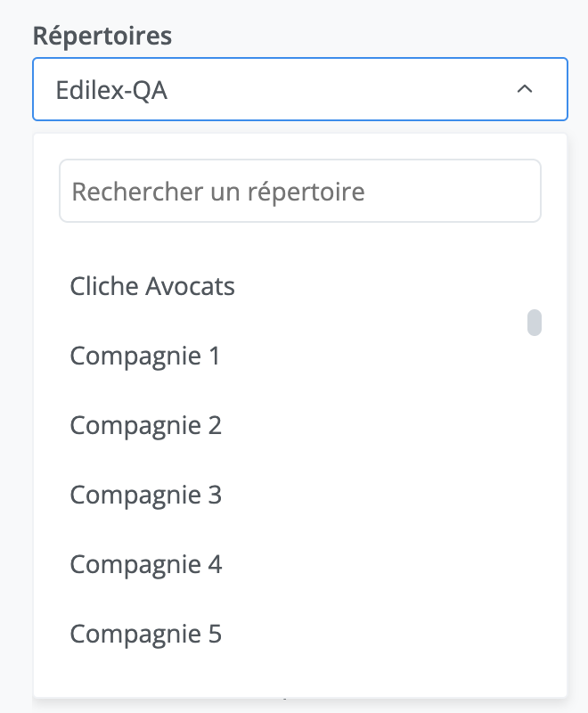Image resolution: width=588 pixels, height=713 pixels.
Task: Select Cliche Avocats from the list
Action: coord(152,286)
